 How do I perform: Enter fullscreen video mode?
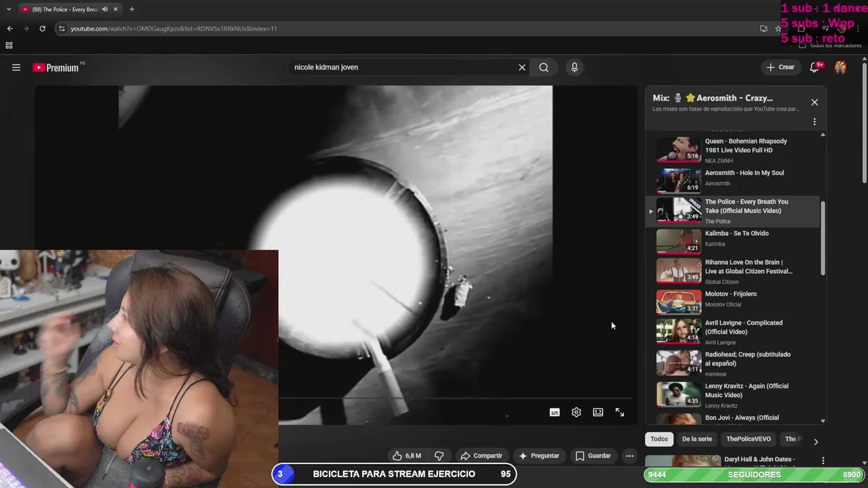620,412
